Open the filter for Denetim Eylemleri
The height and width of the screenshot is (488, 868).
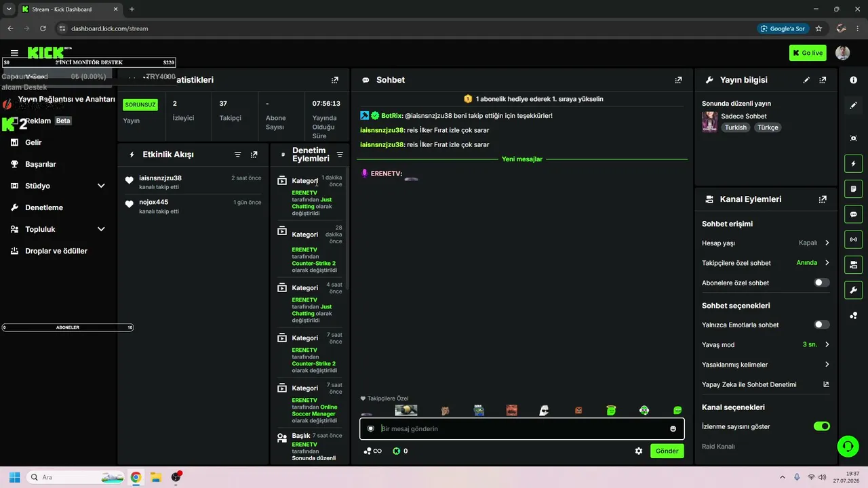point(340,155)
